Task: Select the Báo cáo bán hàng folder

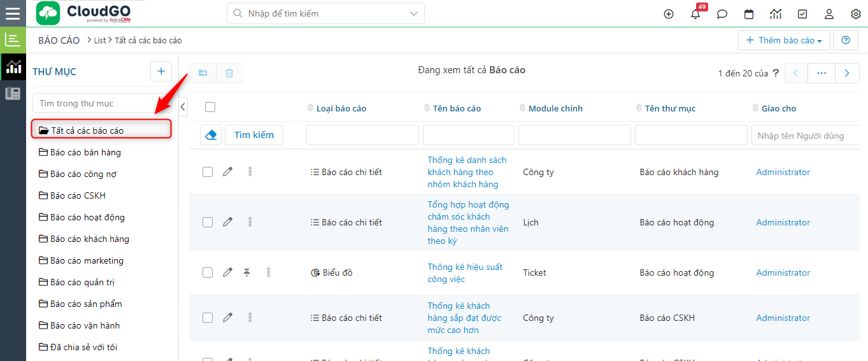Action: click(85, 152)
